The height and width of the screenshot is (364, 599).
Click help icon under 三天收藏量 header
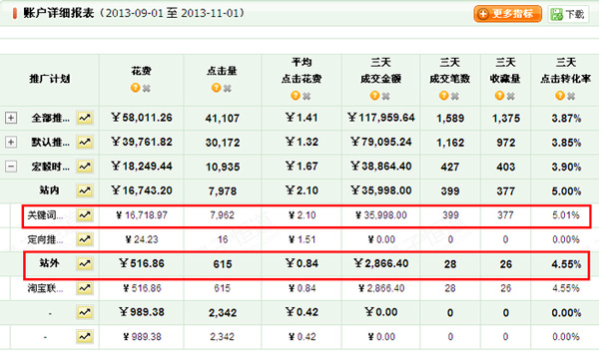click(500, 96)
